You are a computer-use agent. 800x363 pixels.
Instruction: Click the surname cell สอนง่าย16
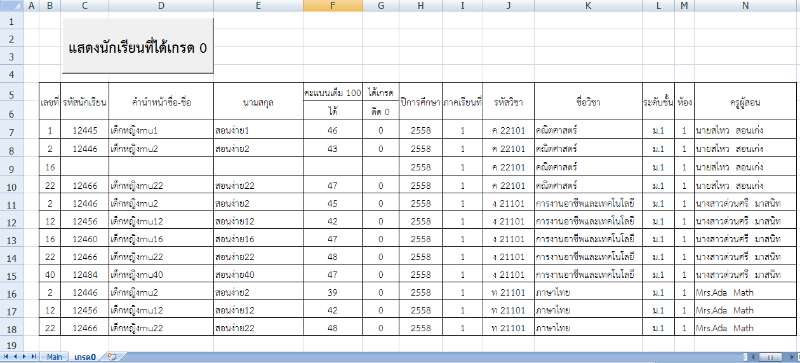[x=258, y=238]
